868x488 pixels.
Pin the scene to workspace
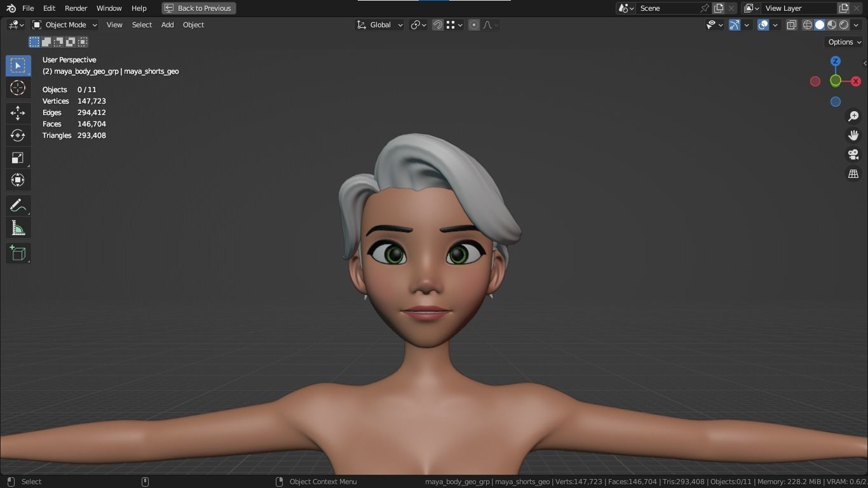[705, 8]
